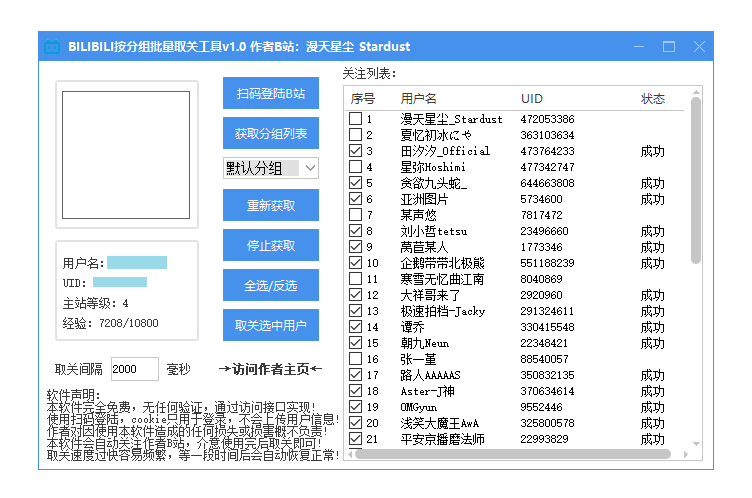Click the QR code display box
Viewport: 752px width, 498px height.
[126, 155]
